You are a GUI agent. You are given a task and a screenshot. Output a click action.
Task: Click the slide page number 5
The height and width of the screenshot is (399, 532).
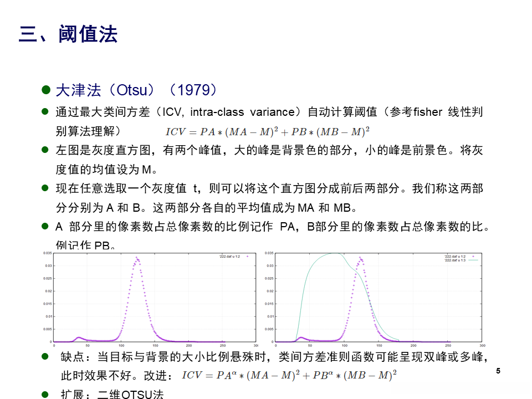click(498, 371)
